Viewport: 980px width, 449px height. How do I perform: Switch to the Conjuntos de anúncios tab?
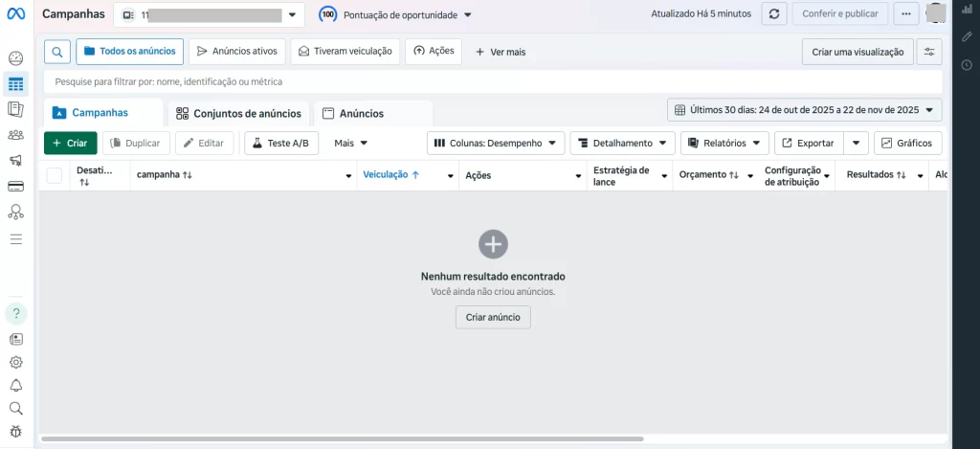pos(239,113)
